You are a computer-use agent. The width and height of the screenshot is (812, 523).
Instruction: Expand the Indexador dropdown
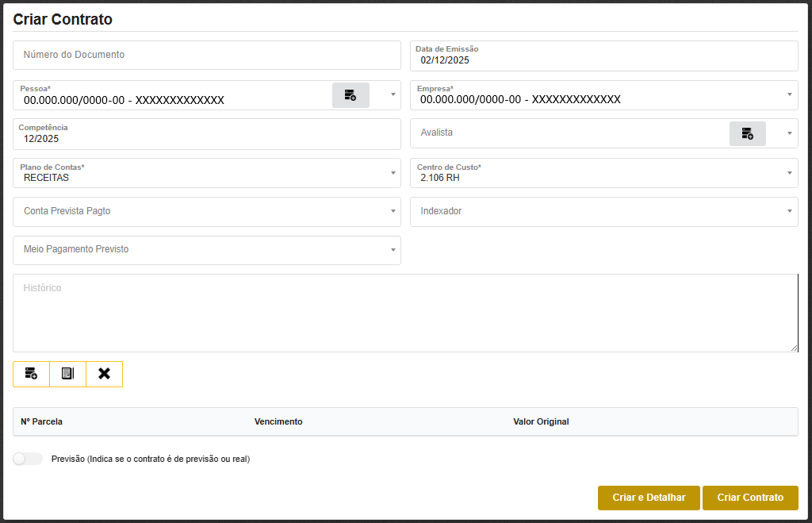(790, 212)
